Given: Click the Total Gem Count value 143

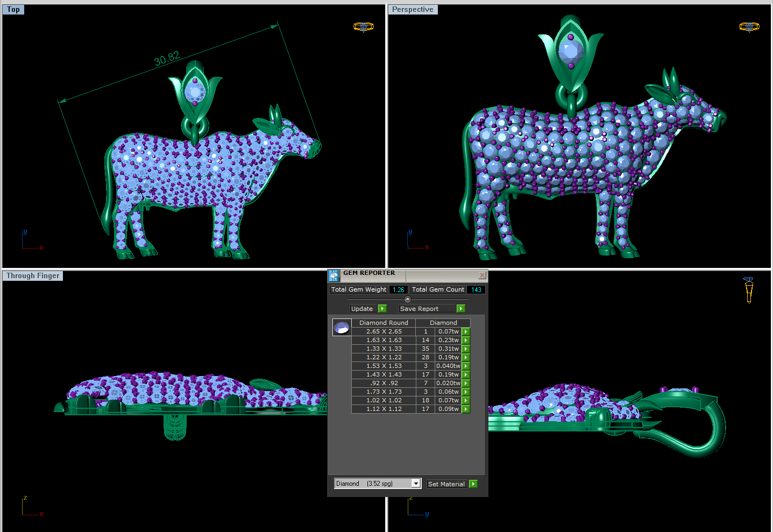Looking at the screenshot, I should 476,290.
